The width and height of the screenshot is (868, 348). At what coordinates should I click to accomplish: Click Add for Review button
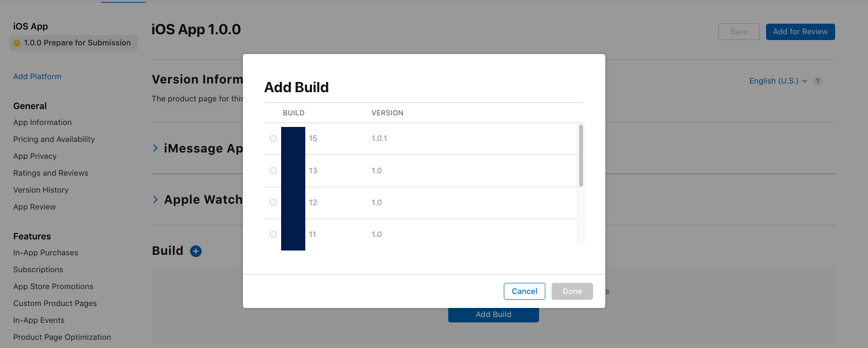point(800,32)
